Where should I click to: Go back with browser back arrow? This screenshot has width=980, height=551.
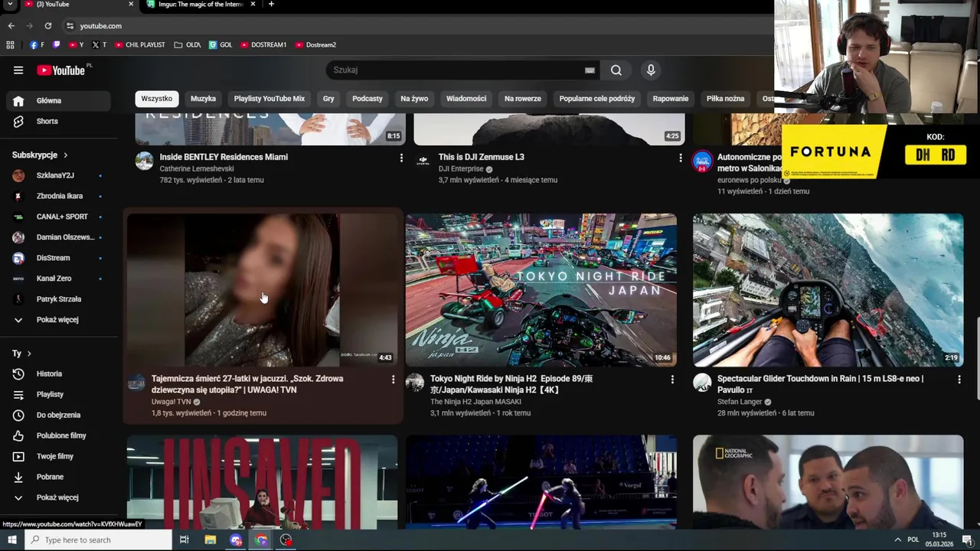click(x=11, y=26)
